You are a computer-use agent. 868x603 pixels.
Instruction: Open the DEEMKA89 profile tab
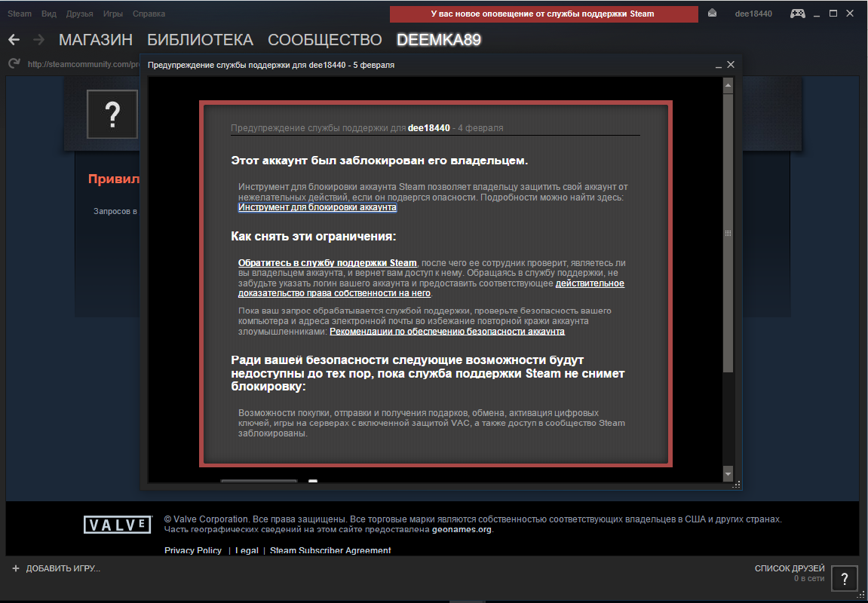[439, 40]
